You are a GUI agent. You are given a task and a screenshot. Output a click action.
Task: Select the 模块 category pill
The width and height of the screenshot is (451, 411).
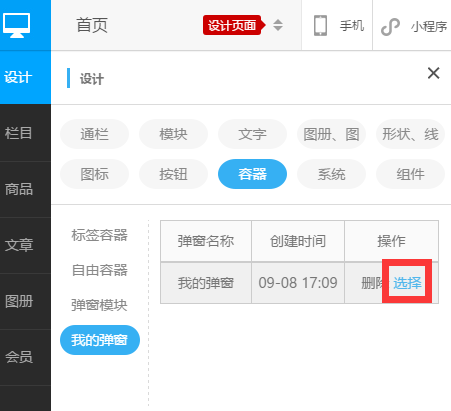173,134
